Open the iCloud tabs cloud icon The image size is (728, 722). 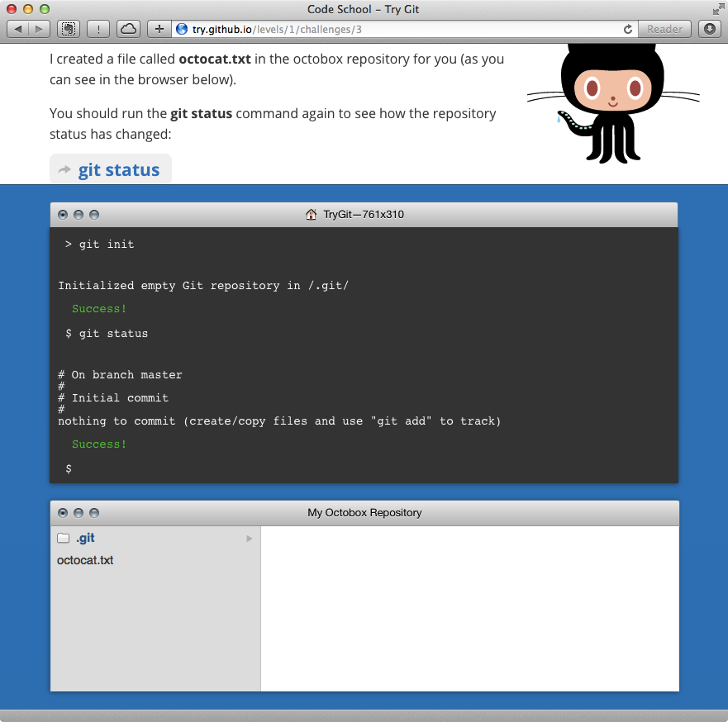pyautogui.click(x=128, y=29)
